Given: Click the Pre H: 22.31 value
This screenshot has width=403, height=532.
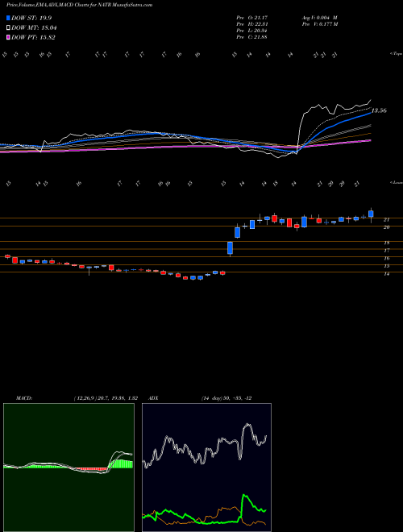Looking at the screenshot, I should [251, 24].
